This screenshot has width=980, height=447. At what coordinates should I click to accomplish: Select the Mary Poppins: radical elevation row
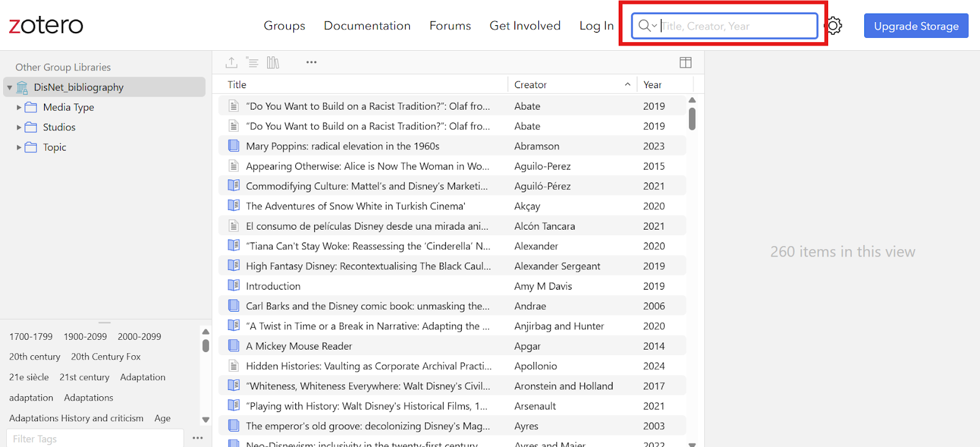tap(452, 146)
